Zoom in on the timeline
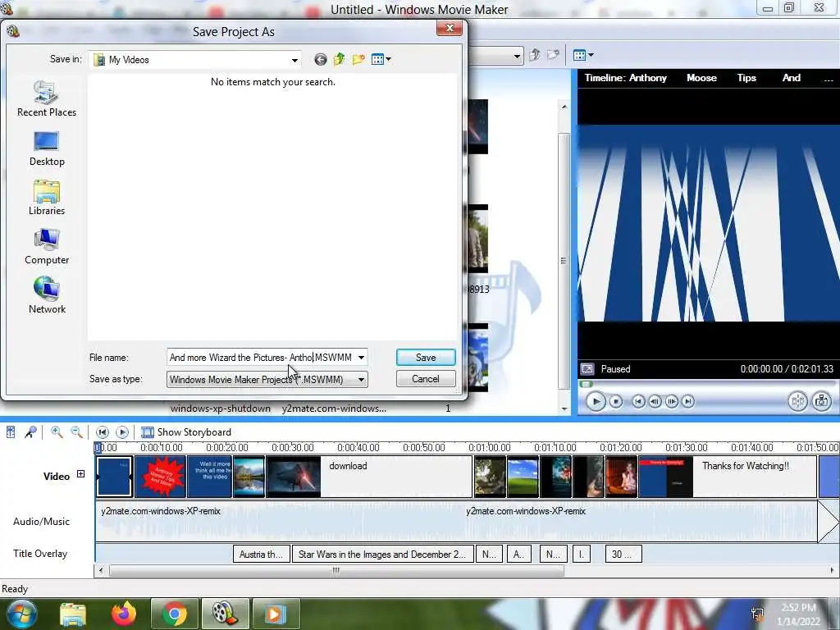 (x=57, y=431)
